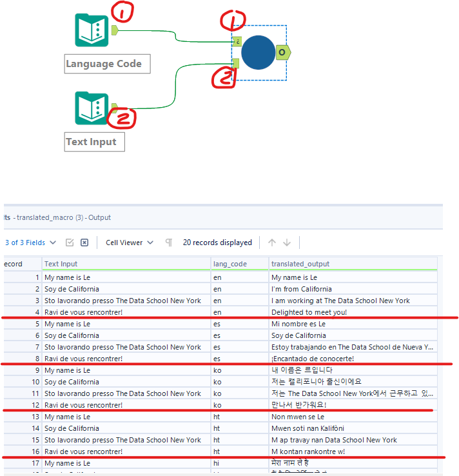Select cell 'Mi nombre es Le'
The image size is (459, 476).
353,324
